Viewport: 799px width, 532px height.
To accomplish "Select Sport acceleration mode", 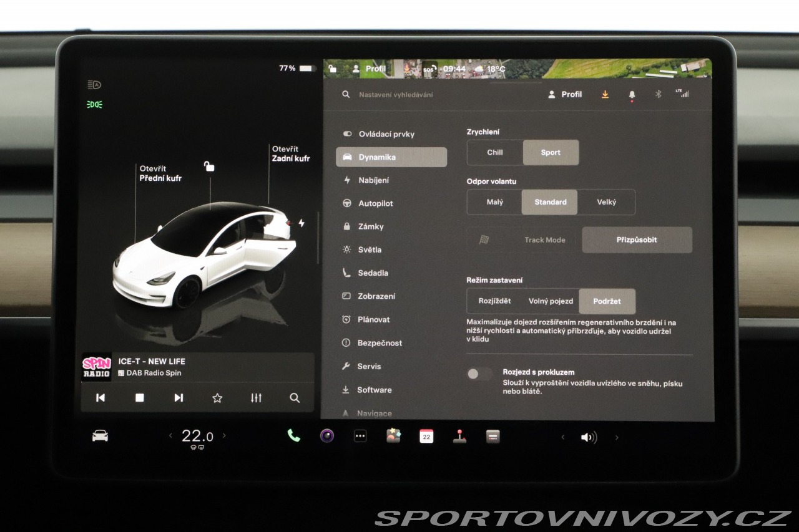I will (x=551, y=152).
